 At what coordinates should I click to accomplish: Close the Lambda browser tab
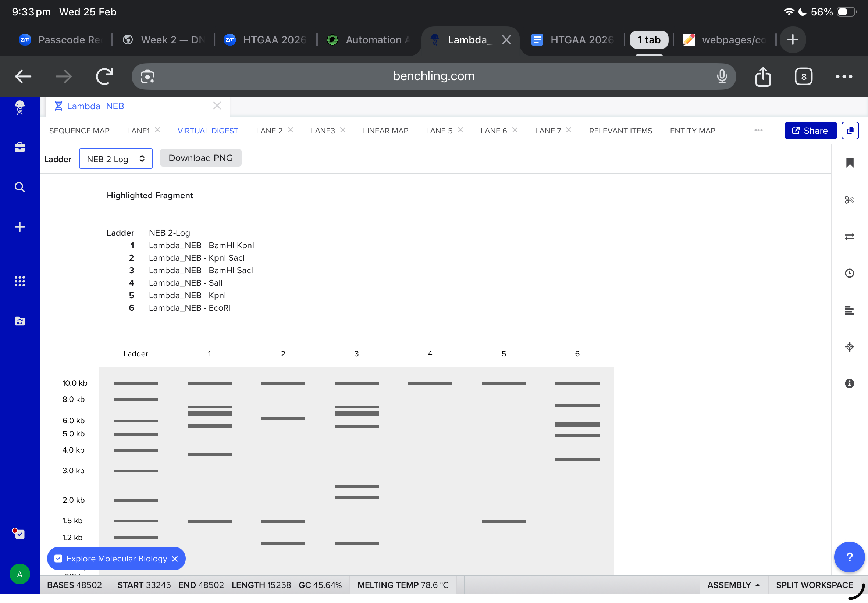(x=506, y=40)
